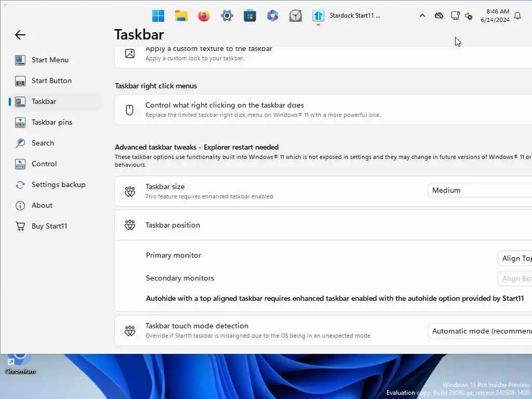The width and height of the screenshot is (532, 399).
Task: Click the touch mode detection hearts icon
Action: click(129, 330)
